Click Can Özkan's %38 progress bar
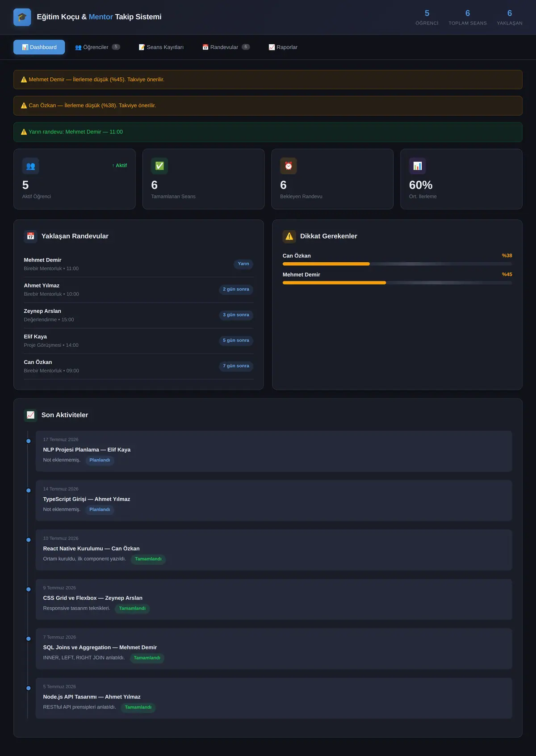Screen dimensions: 536x756 [397, 264]
